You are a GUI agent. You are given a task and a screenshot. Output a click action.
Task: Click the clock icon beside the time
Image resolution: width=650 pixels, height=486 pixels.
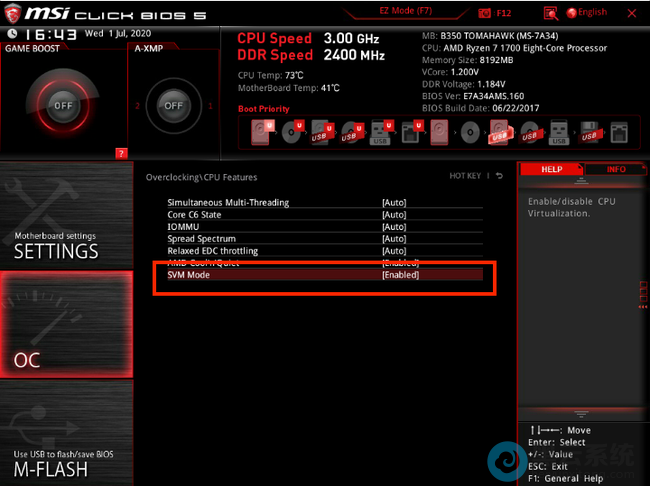coord(10,33)
